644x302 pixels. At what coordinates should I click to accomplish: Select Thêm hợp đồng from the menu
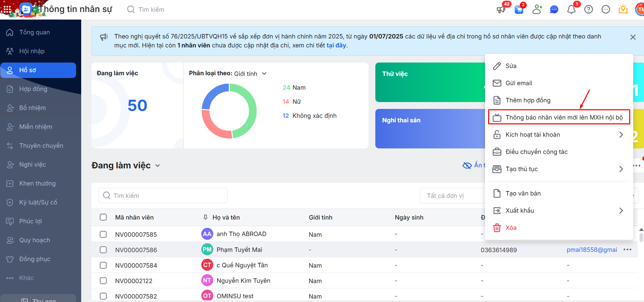528,100
